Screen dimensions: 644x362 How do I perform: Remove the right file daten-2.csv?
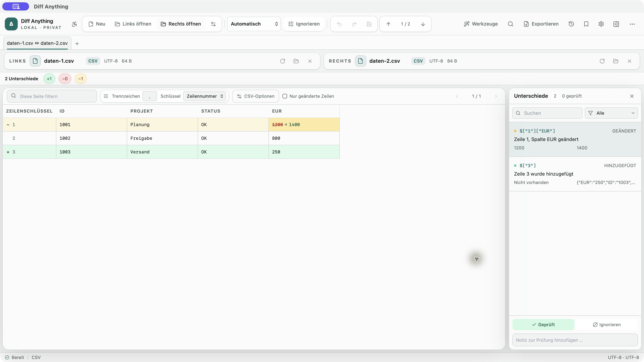coord(630,61)
